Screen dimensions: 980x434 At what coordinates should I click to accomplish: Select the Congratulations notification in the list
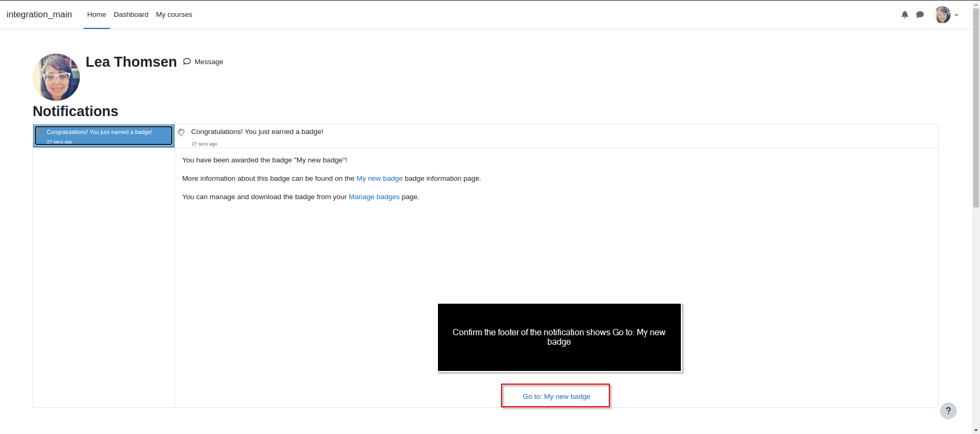(104, 136)
